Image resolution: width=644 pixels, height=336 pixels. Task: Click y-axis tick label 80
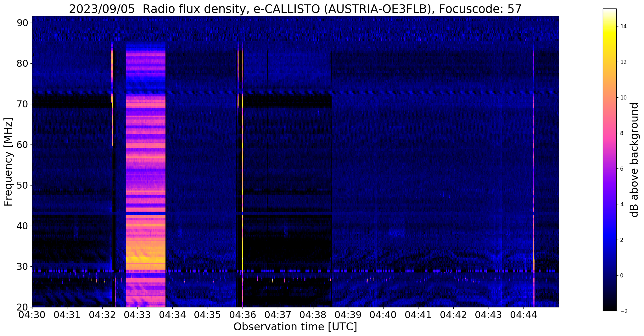[22, 64]
